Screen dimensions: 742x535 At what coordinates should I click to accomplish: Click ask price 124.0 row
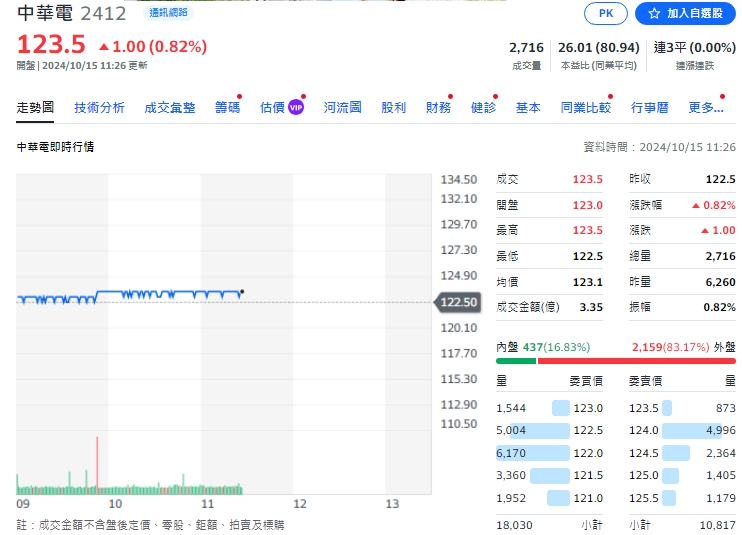(682, 430)
